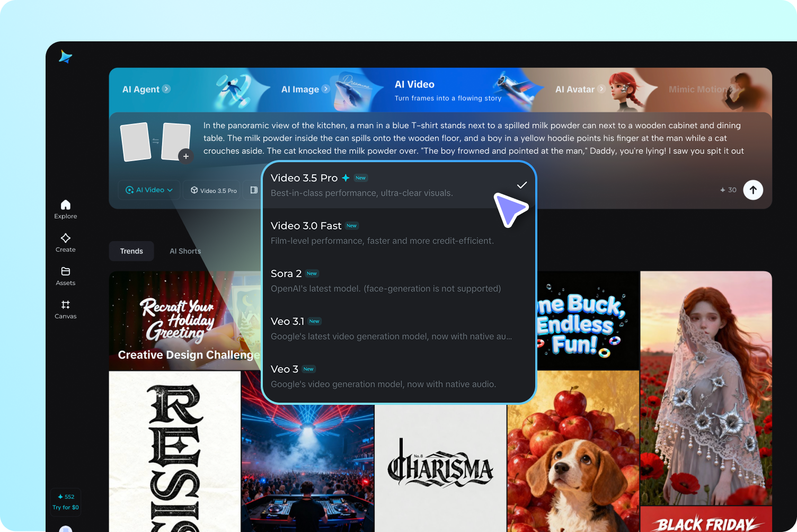The width and height of the screenshot is (797, 532).
Task: Open the AI Video mode dropdown
Action: [x=149, y=190]
